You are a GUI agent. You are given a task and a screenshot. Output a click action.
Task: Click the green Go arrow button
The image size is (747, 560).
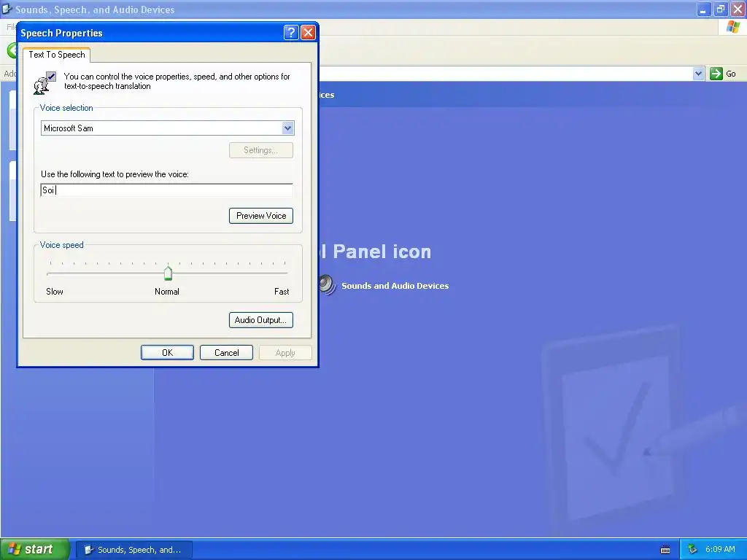716,74
